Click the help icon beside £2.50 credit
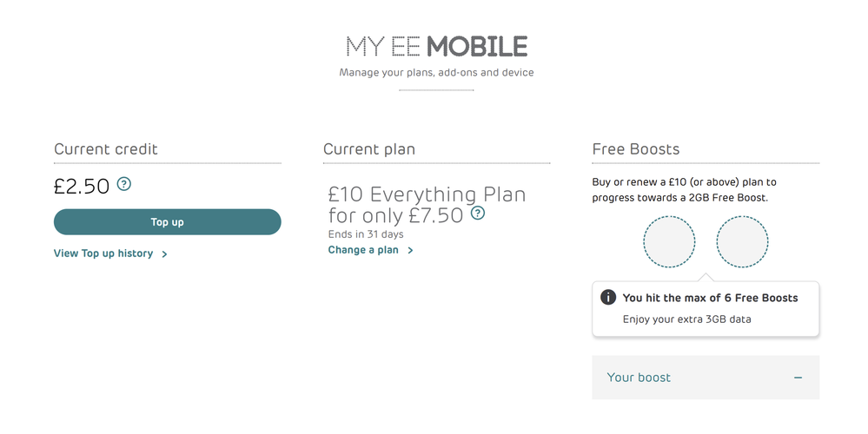The image size is (868, 434). coord(124,184)
